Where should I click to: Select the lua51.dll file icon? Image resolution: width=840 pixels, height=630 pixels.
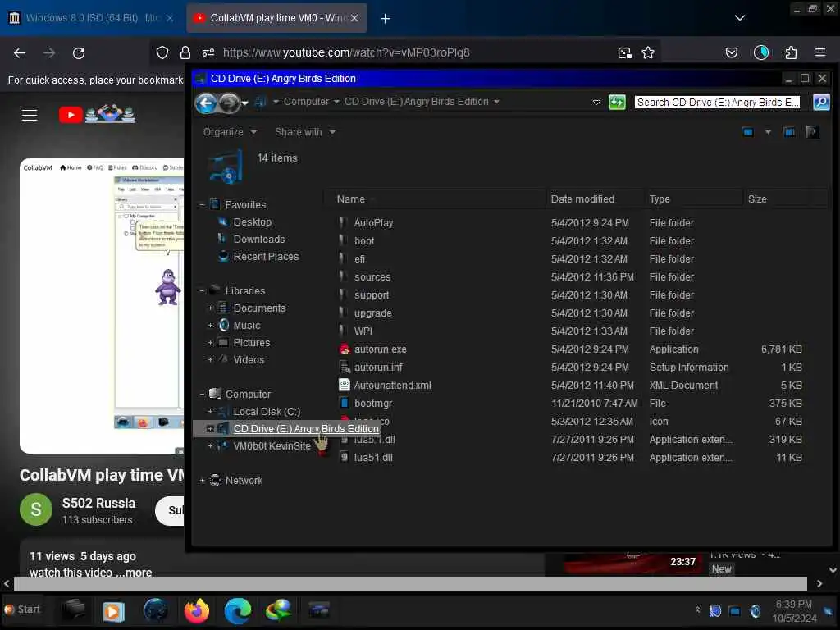point(345,457)
